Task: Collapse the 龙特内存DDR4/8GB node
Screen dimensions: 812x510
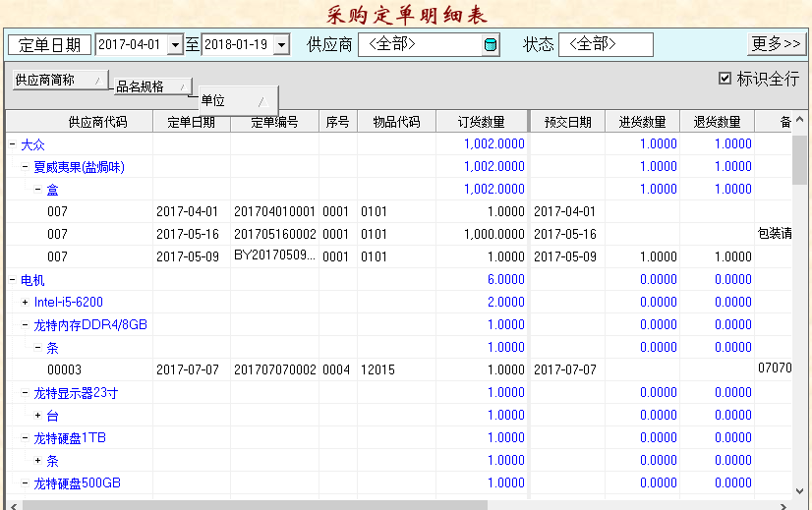Action: 25,325
